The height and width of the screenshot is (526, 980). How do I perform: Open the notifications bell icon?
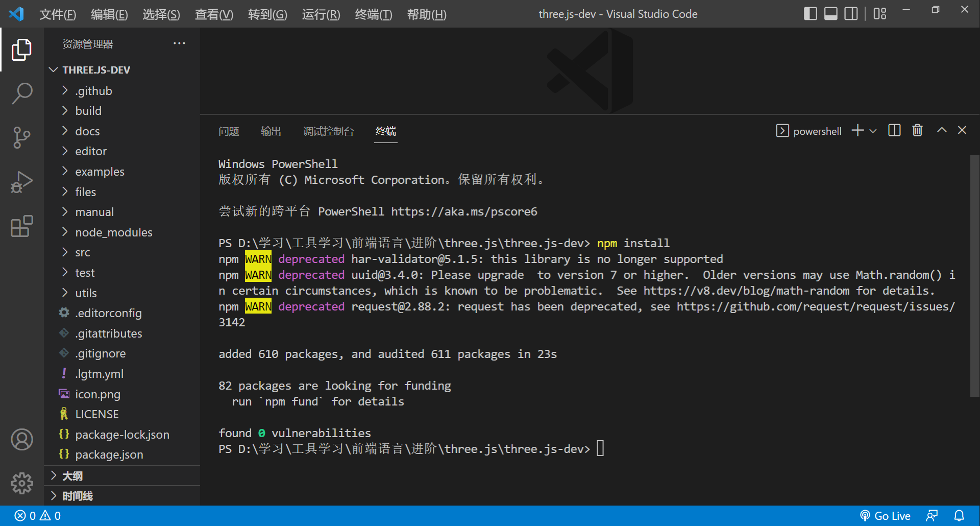point(959,516)
